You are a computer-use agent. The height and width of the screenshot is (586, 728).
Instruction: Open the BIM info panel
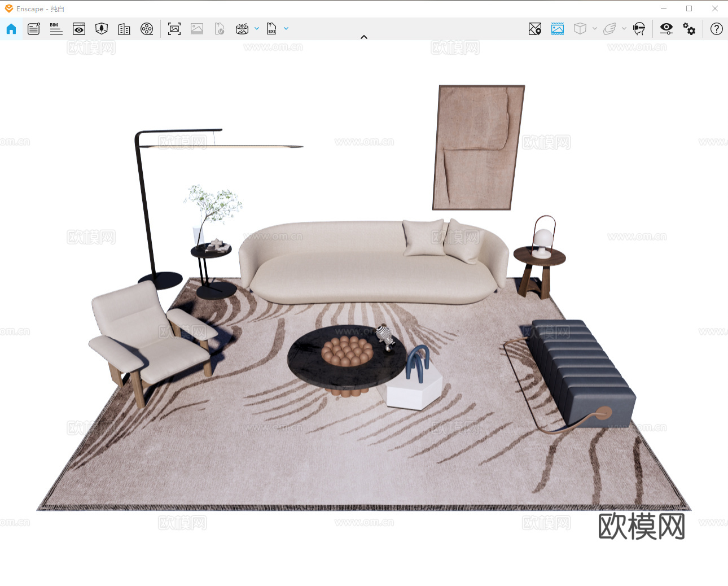(56, 29)
